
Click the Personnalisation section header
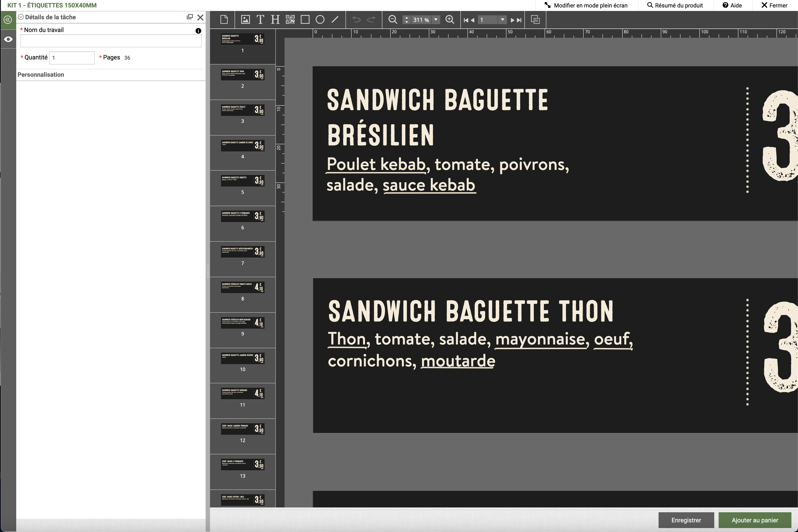[x=41, y=75]
